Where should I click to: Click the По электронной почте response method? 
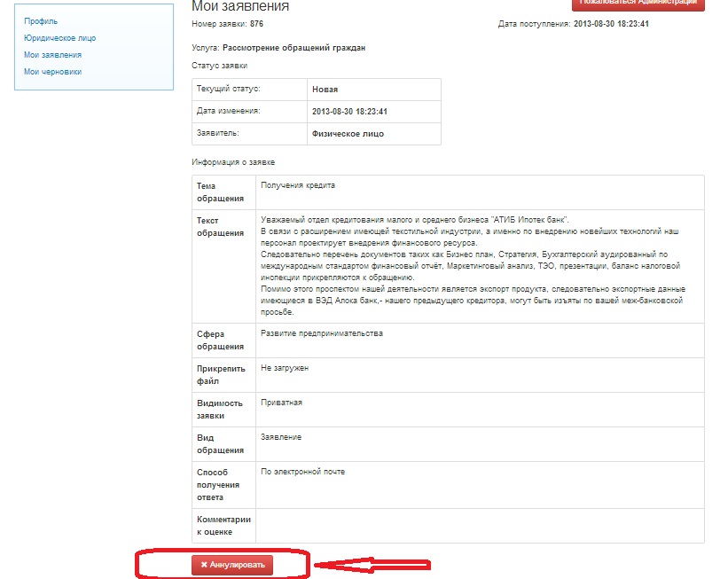tap(302, 472)
